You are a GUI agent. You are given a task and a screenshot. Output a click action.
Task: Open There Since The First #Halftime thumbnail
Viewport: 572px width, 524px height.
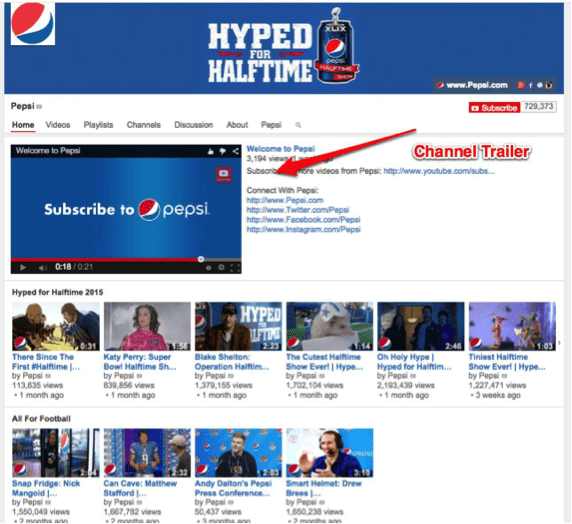(56, 326)
